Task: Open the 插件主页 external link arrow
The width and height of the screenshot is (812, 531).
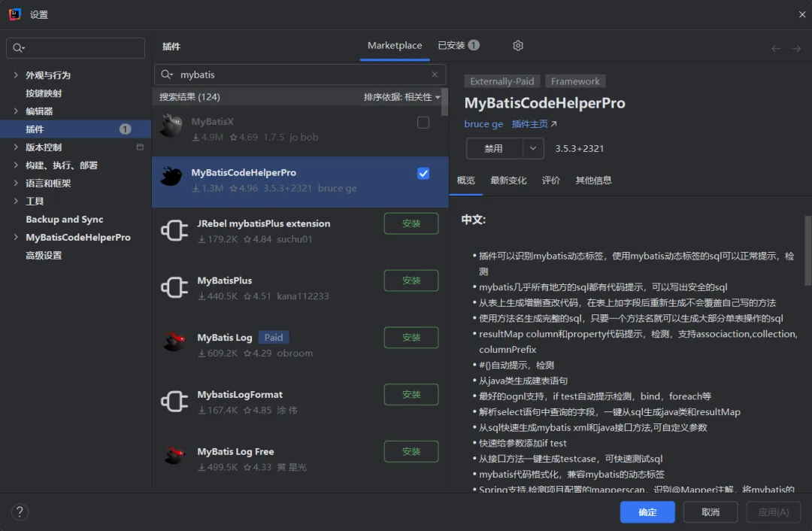Action: click(x=553, y=124)
